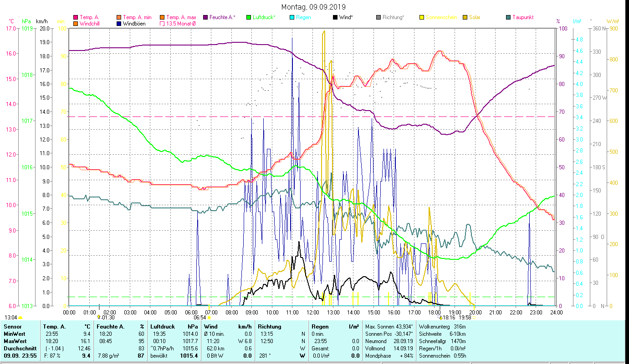This screenshot has height=364, width=629.
Task: Click the bold '1015.4' pressure value
Action: click(x=189, y=355)
